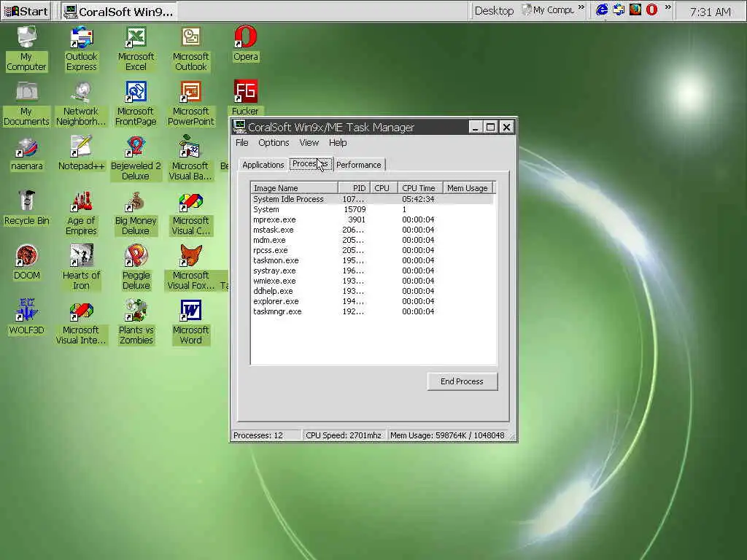Open the Help menu in Task Manager
Viewport: 747px width, 560px height.
coord(338,143)
